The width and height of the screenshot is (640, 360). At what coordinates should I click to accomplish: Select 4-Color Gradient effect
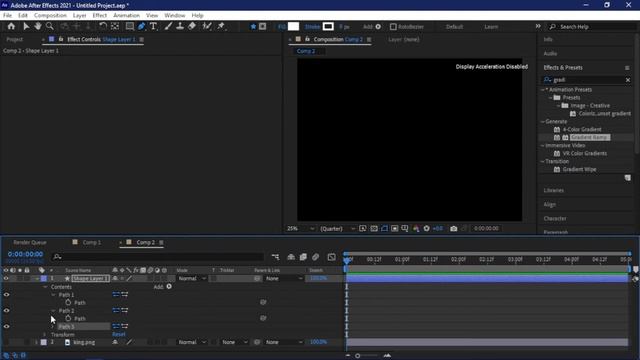582,129
